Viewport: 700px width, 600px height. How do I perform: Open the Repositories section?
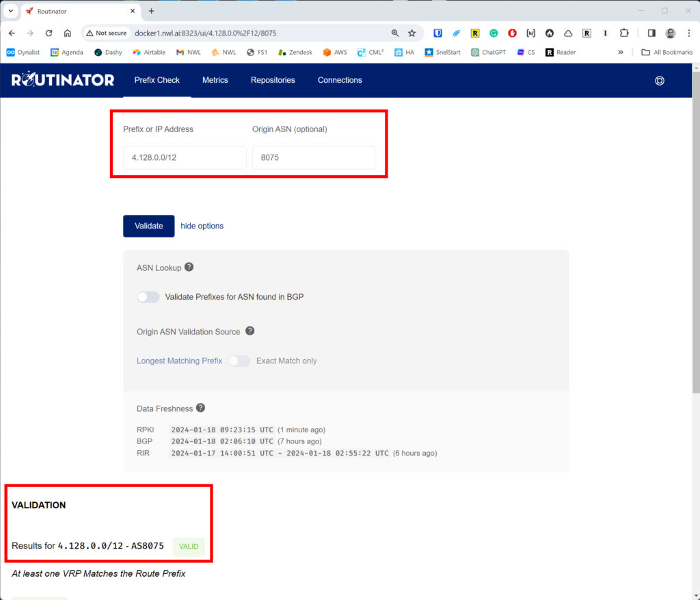[273, 80]
